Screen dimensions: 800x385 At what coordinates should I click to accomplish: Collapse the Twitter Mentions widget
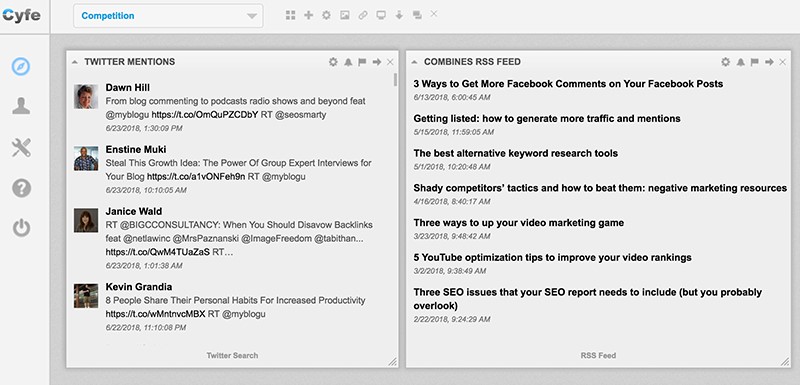tap(74, 62)
